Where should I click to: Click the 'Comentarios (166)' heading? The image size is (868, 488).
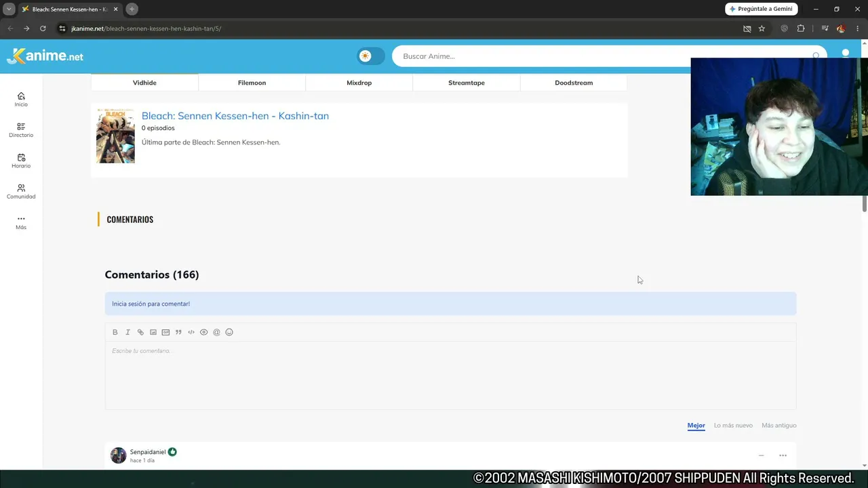(x=152, y=274)
